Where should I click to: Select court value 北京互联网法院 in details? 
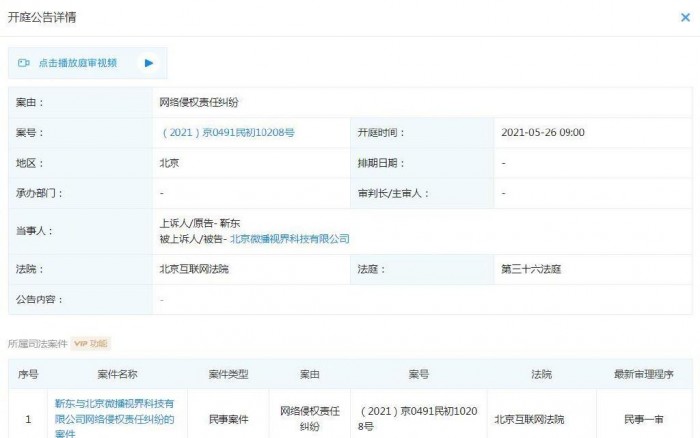click(194, 269)
